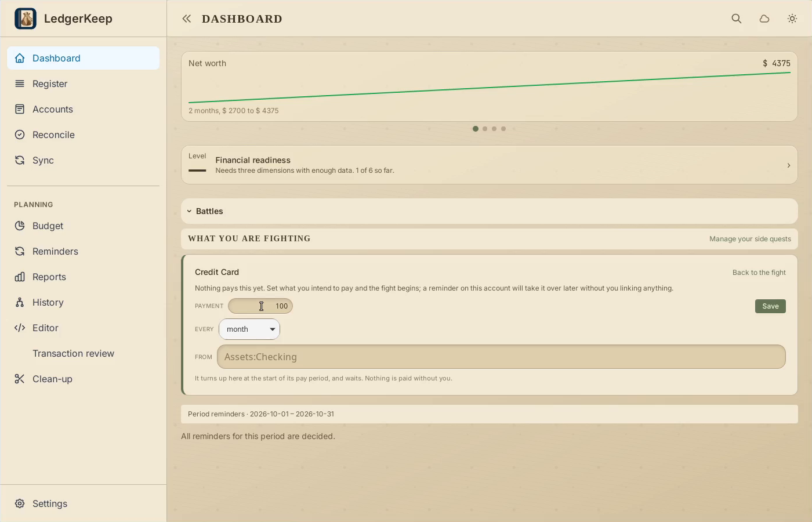Go to Reminders
The image size is (812, 522).
[x=83, y=251]
